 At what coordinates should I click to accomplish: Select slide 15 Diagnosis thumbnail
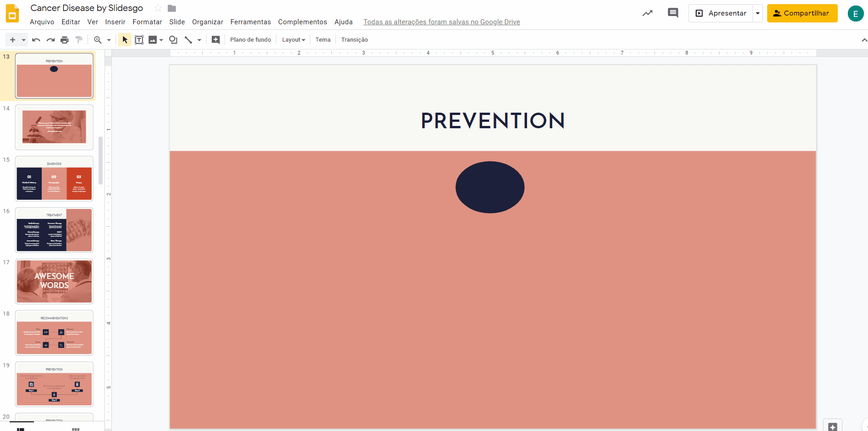(54, 178)
